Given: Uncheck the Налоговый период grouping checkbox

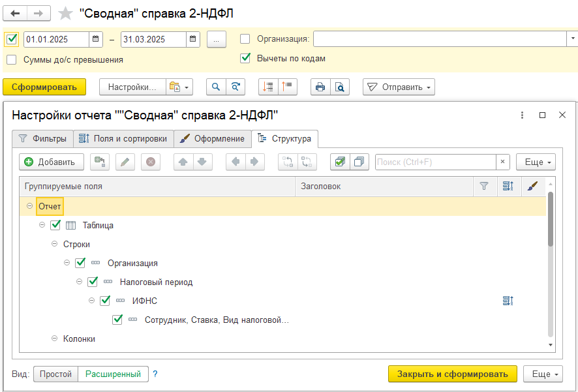Looking at the screenshot, I should [93, 282].
